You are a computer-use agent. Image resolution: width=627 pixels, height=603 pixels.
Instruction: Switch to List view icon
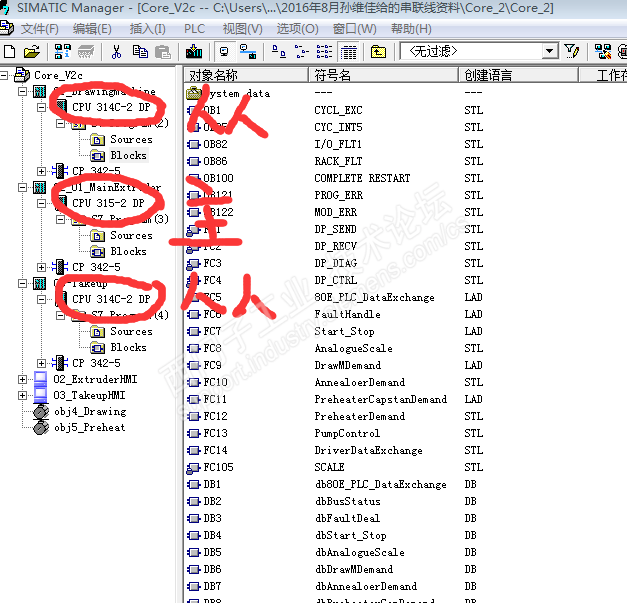pos(324,52)
